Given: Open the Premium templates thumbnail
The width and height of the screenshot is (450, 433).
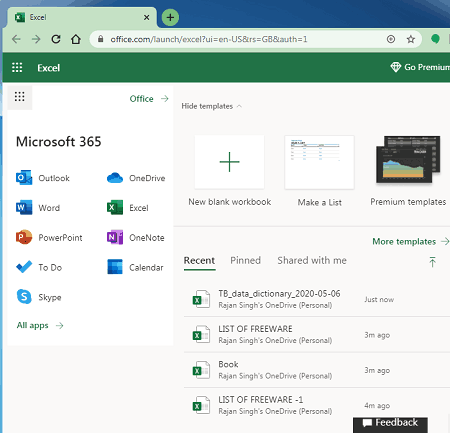Looking at the screenshot, I should coord(408,160).
